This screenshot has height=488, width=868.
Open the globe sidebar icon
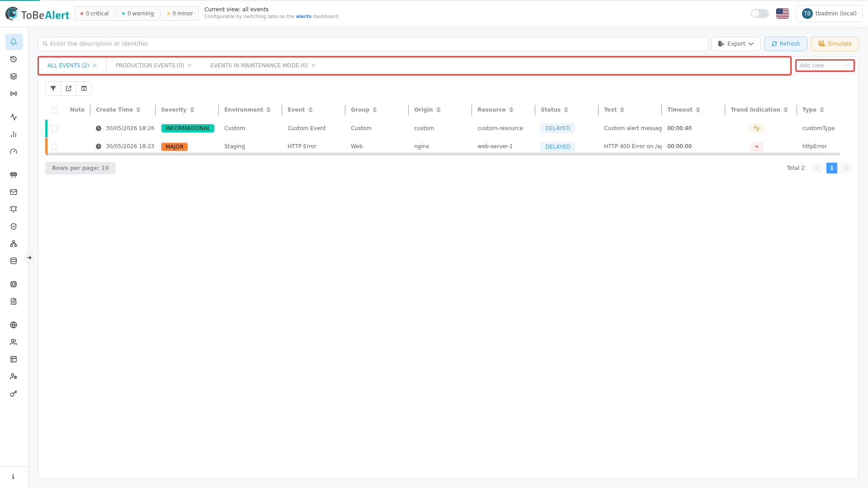click(14, 325)
